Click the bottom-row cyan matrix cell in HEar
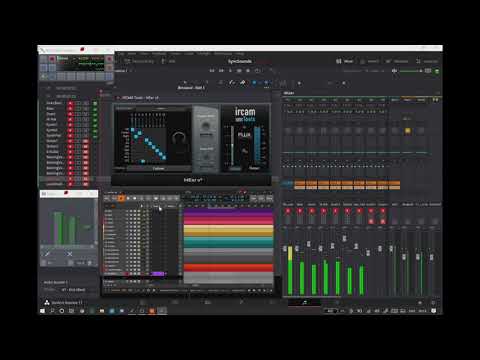This screenshot has width=480, height=360. click(x=143, y=161)
